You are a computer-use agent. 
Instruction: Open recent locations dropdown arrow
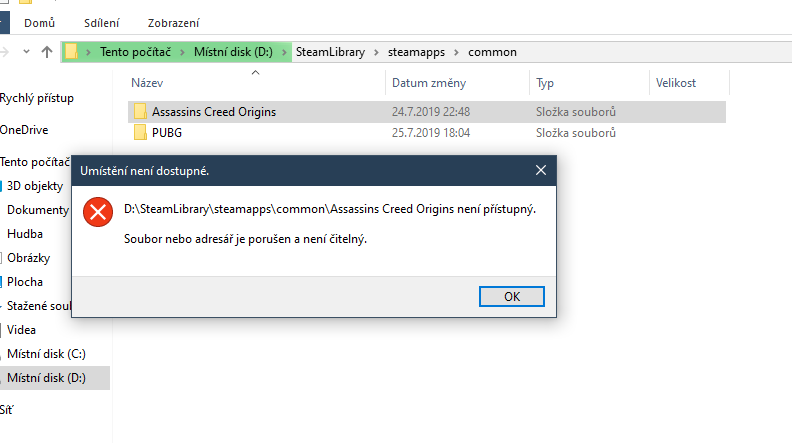(26, 52)
